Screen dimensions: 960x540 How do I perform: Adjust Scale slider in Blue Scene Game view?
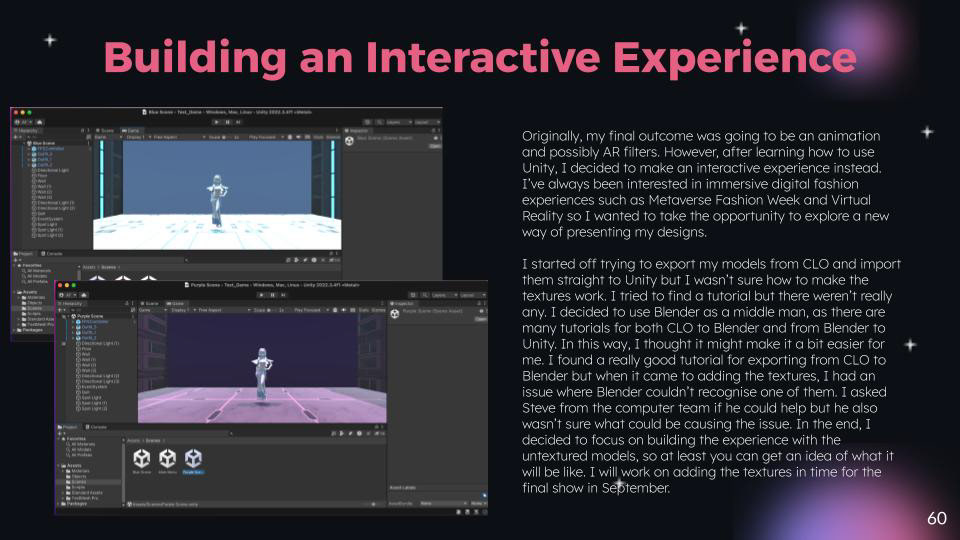tap(227, 137)
